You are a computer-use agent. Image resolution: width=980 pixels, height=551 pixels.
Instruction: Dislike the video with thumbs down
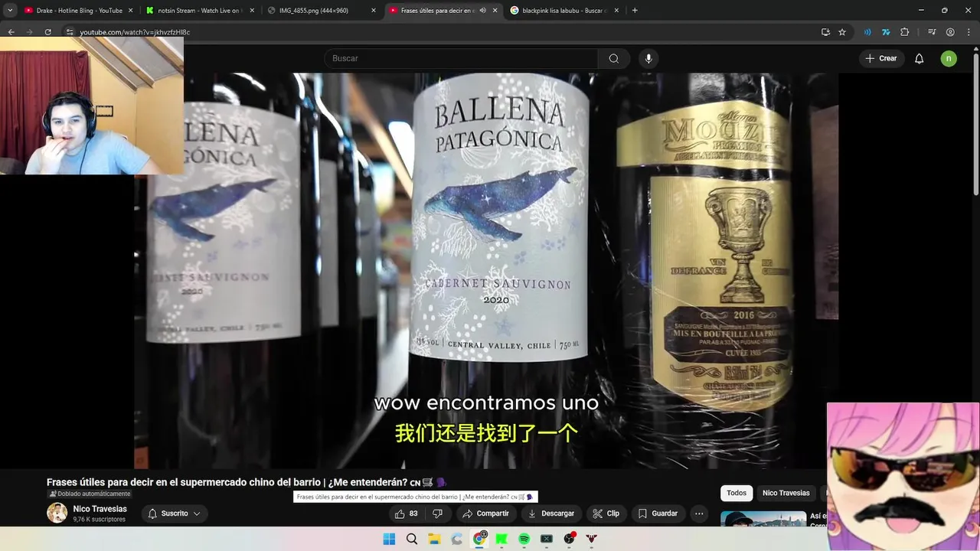click(x=438, y=514)
